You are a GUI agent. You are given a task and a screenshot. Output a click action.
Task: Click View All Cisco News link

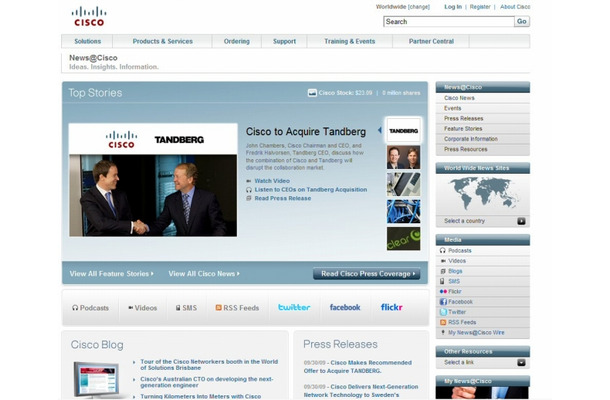[204, 274]
